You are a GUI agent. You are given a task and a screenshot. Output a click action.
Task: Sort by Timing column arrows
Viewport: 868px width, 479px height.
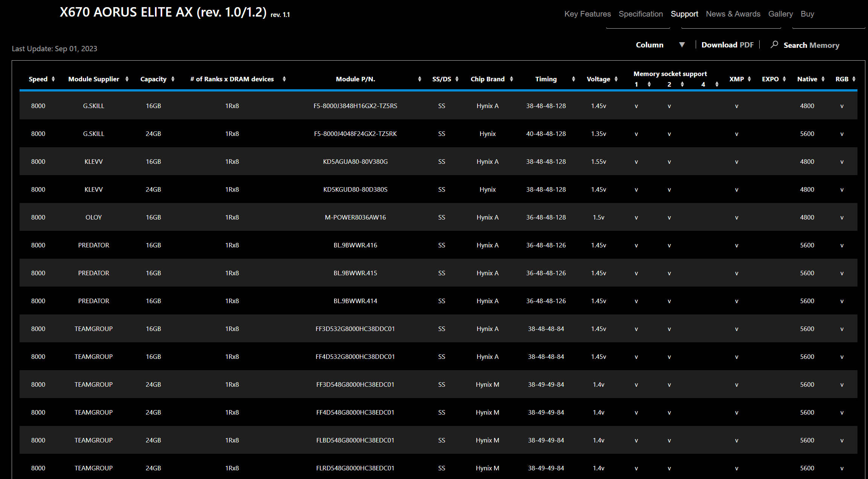574,79
